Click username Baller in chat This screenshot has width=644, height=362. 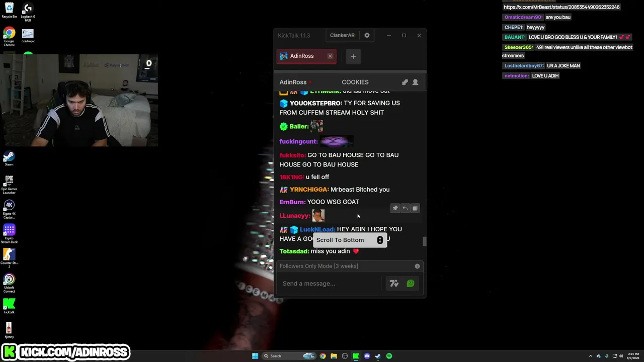(299, 127)
